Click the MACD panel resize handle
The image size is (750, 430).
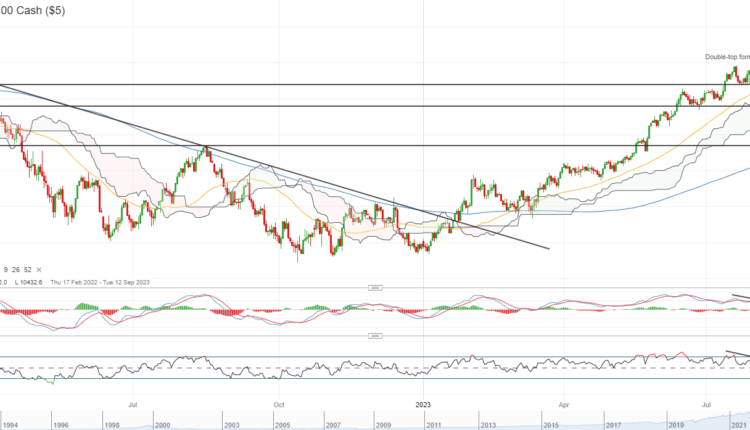tap(376, 285)
